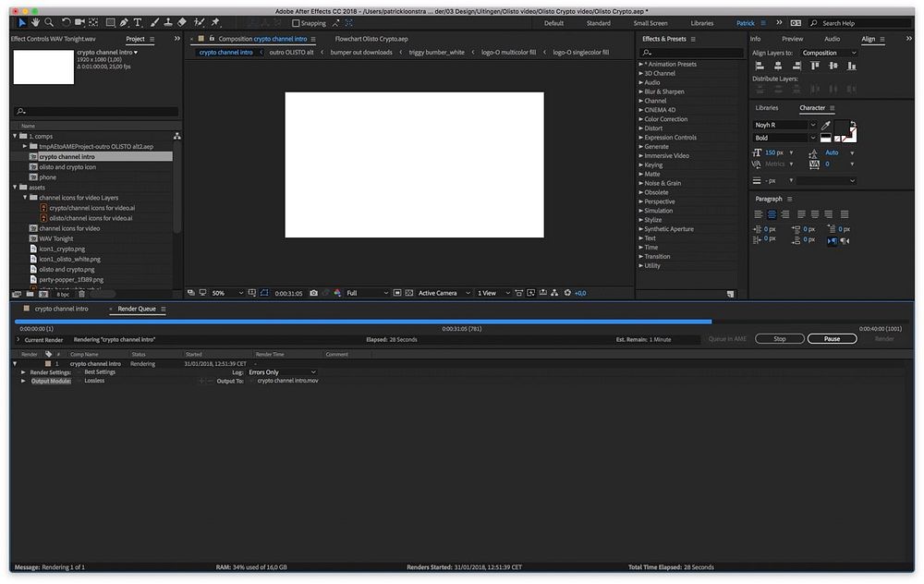Image resolution: width=924 pixels, height=584 pixels.
Task: Open the Small Screen workspace
Action: coord(650,23)
